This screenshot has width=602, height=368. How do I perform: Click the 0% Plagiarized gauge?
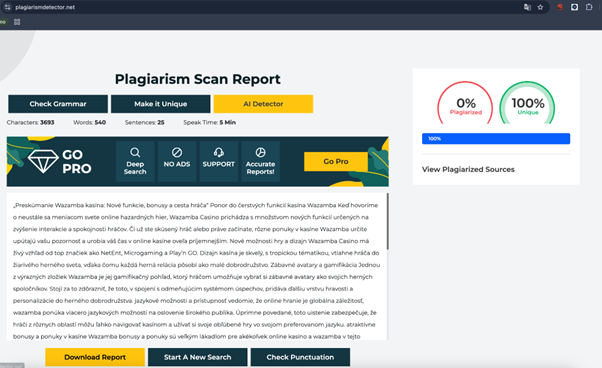click(x=465, y=103)
